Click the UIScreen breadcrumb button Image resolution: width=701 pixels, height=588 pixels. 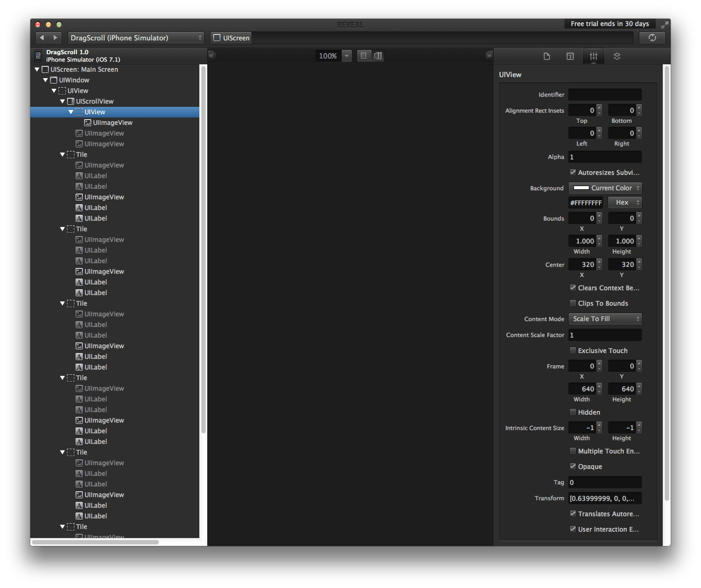point(231,38)
